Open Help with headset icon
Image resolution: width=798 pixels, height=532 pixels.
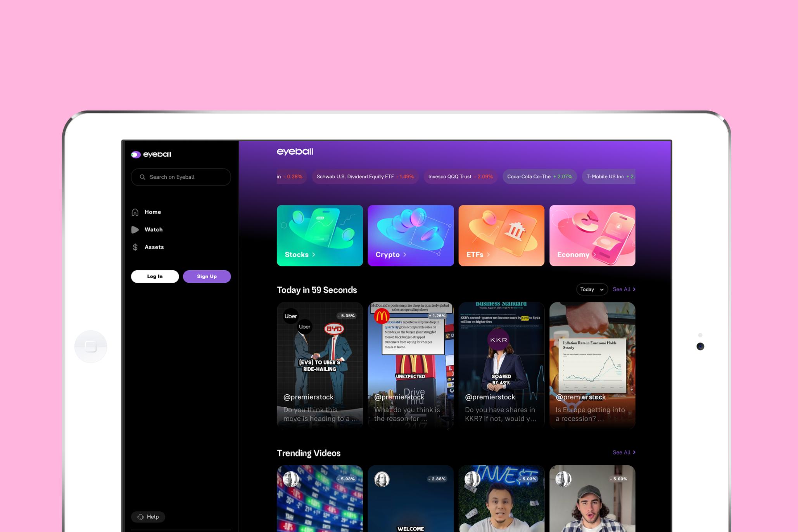coord(148,517)
